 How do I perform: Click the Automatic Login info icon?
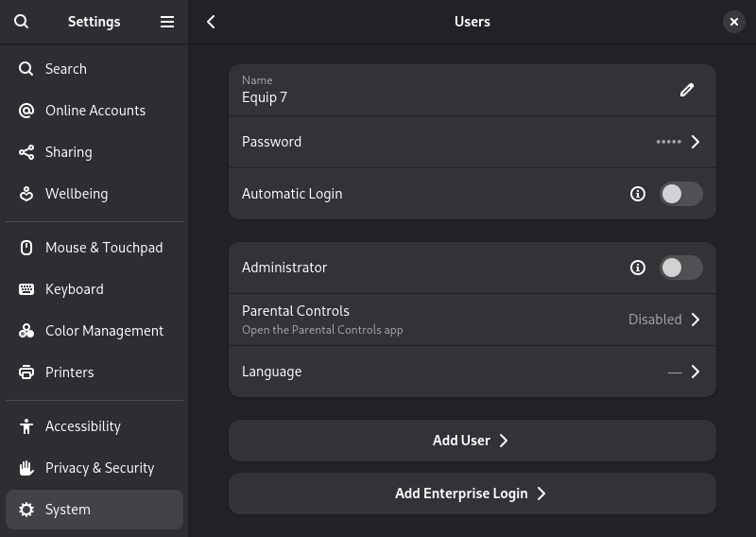pyautogui.click(x=638, y=194)
